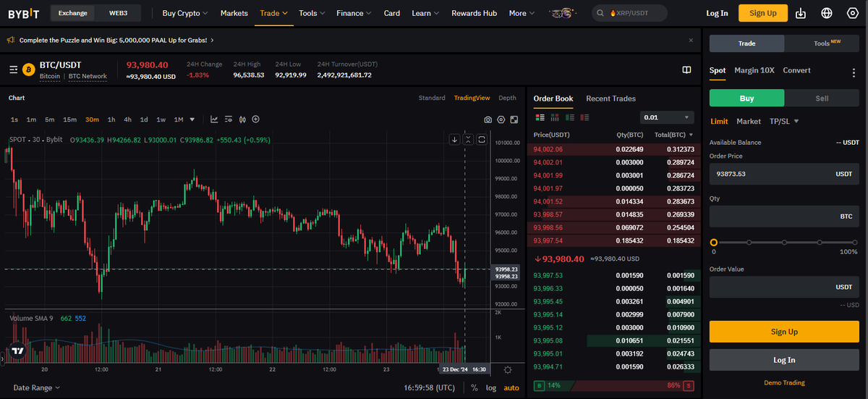Image resolution: width=868 pixels, height=399 pixels.
Task: Click the chart collapse arrows control
Action: click(x=468, y=139)
